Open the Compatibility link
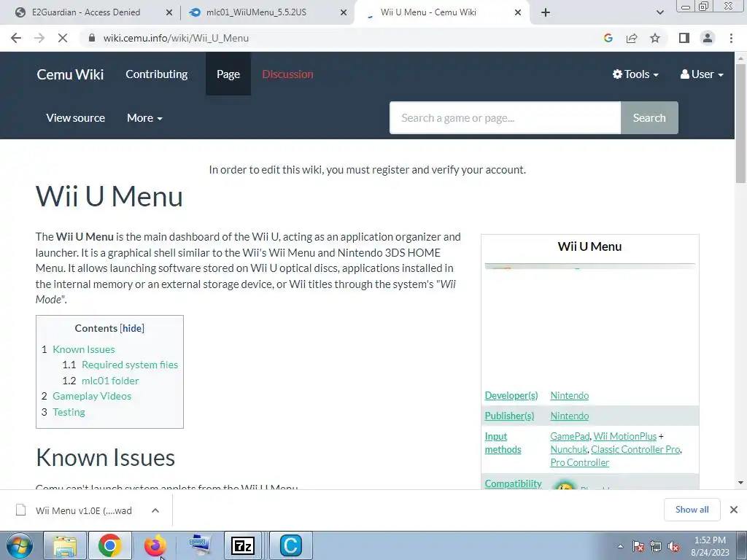This screenshot has width=747, height=560. (x=513, y=483)
